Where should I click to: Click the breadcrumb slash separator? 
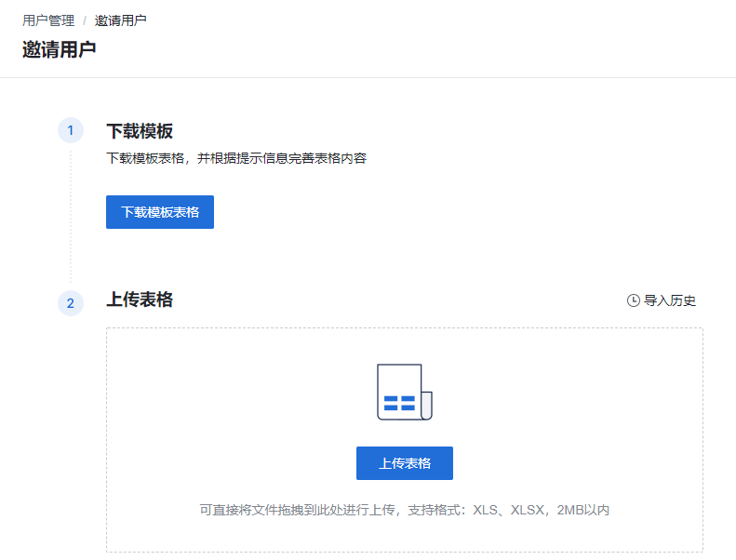coord(85,20)
